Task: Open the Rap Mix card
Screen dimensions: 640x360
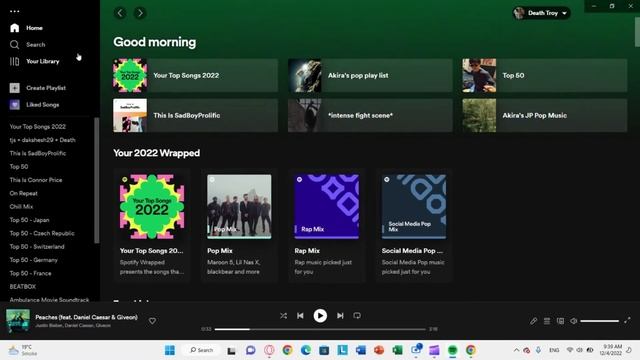Action: click(327, 225)
